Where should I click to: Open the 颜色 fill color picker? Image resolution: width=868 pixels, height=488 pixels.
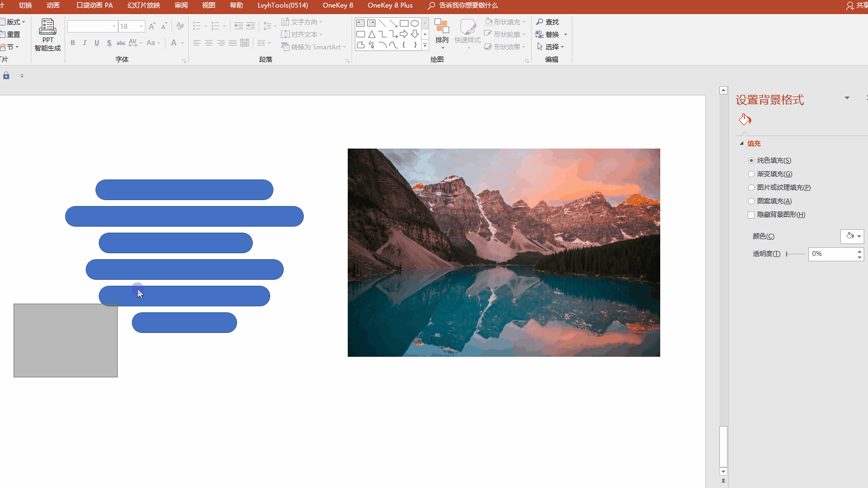852,236
